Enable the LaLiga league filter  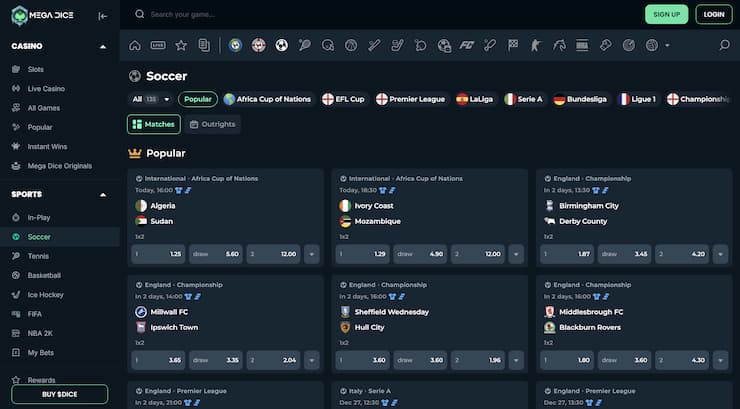[x=476, y=99]
